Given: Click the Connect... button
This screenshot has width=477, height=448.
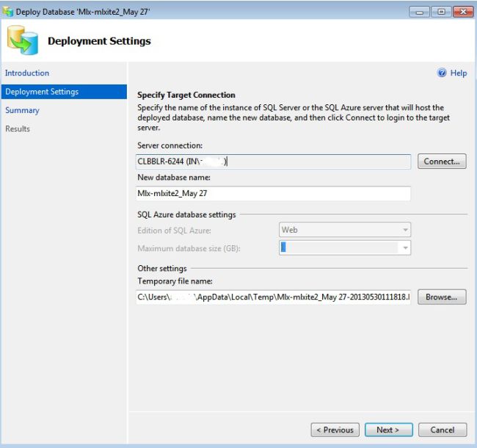Looking at the screenshot, I should pos(442,162).
